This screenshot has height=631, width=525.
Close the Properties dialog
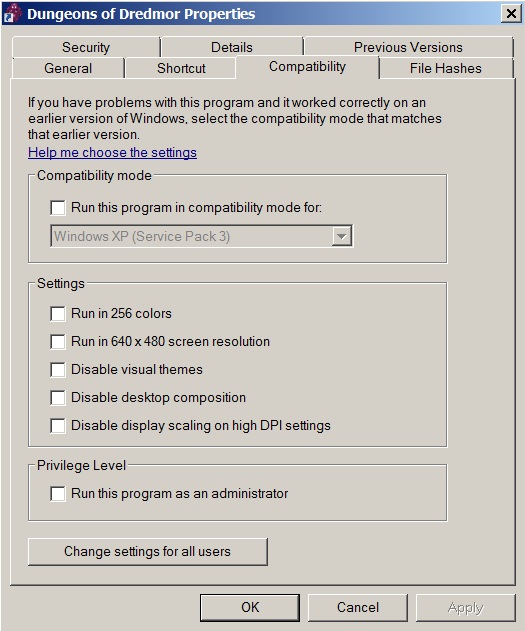[x=511, y=14]
